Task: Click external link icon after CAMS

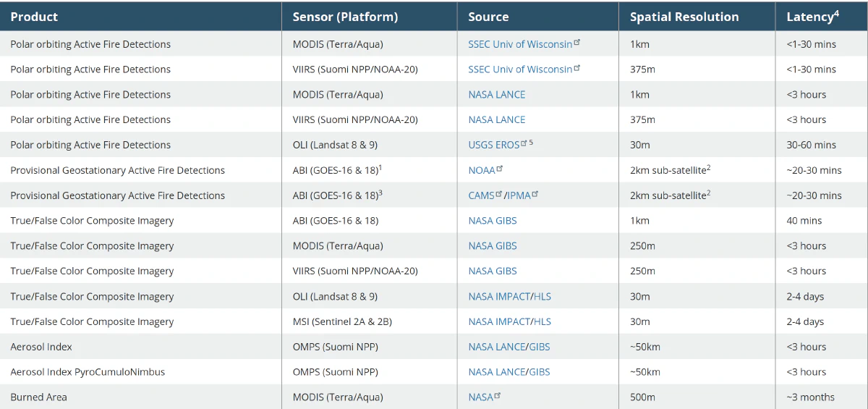Action: click(x=499, y=194)
